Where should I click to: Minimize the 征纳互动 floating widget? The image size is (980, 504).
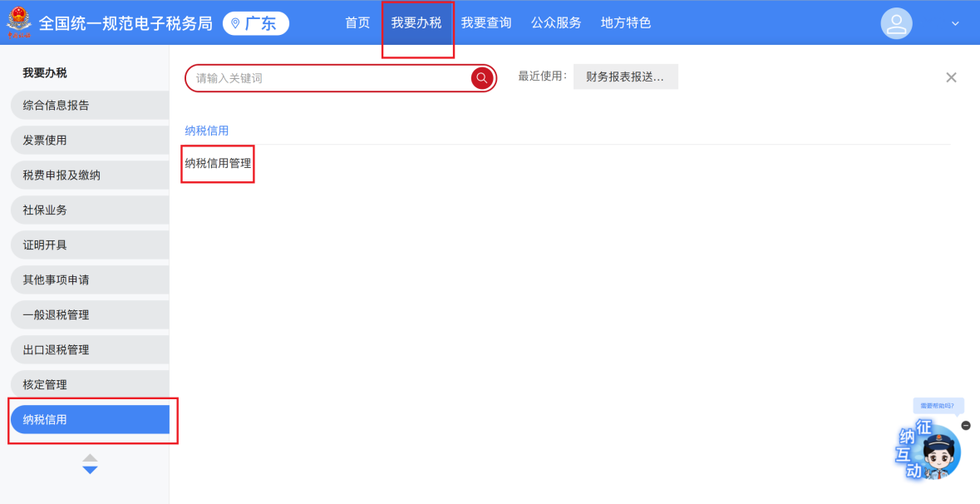coord(966,425)
